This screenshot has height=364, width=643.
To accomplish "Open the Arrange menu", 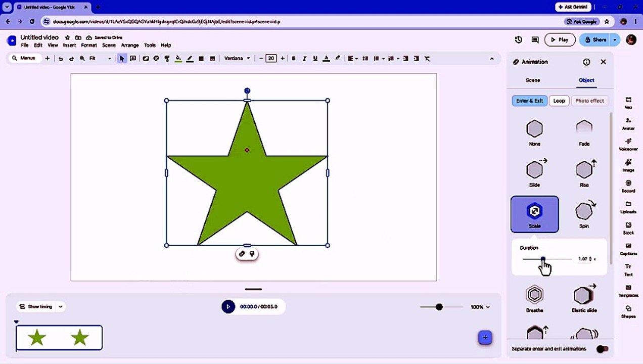I will pos(130,45).
